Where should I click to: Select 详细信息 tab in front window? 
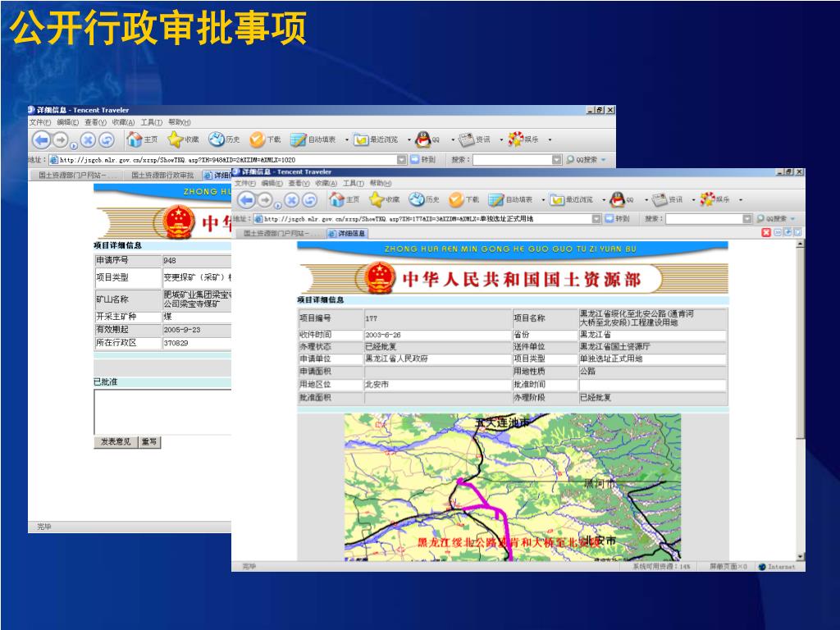(347, 233)
